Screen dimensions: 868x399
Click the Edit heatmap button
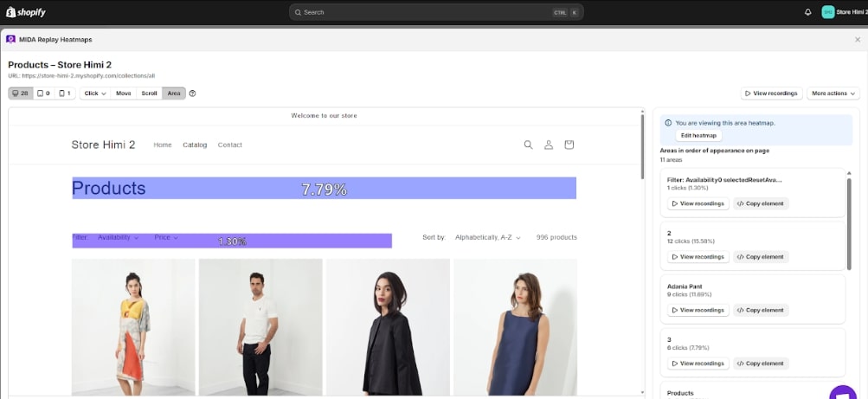click(698, 136)
